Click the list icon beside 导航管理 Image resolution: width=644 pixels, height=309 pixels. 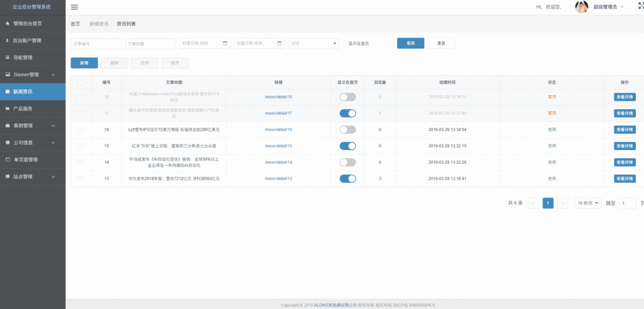7,57
